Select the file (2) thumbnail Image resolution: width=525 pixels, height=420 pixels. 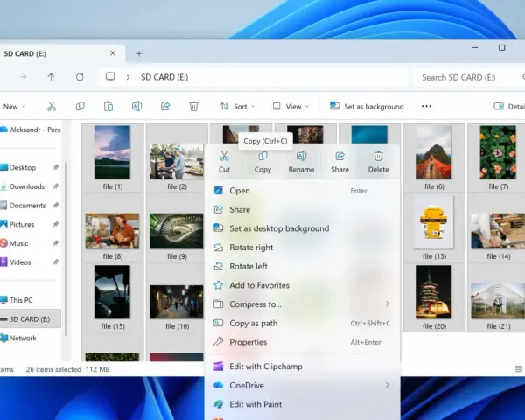point(177,161)
